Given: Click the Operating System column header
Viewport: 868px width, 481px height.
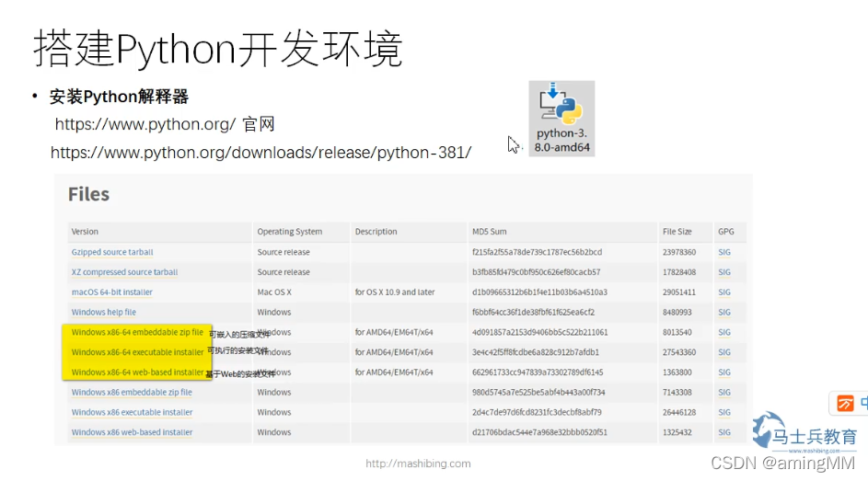Looking at the screenshot, I should click(290, 232).
